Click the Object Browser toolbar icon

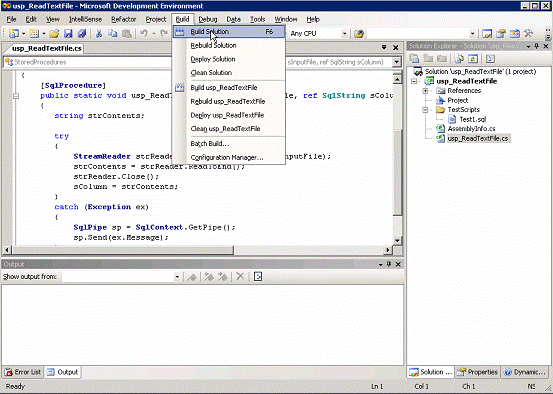[x=515, y=34]
